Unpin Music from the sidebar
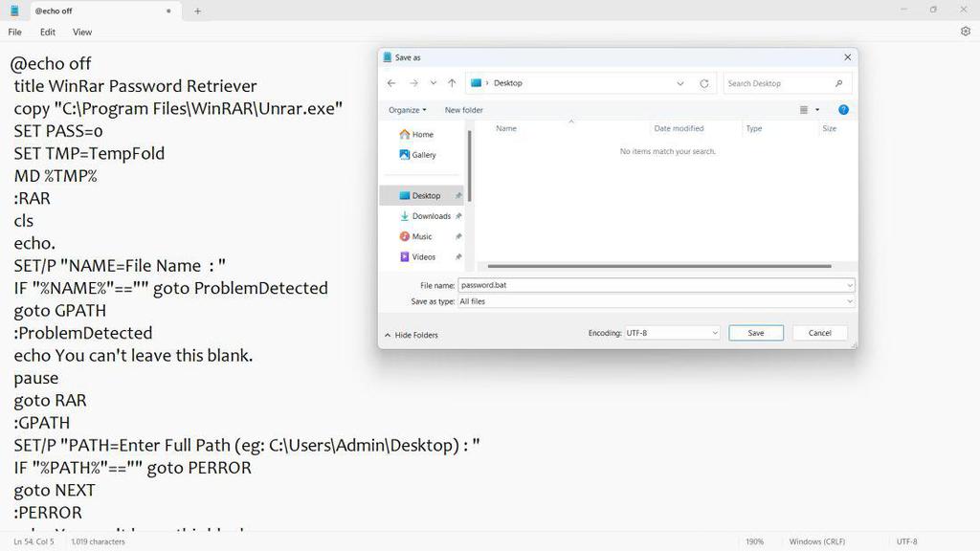980x551 pixels. [x=457, y=236]
